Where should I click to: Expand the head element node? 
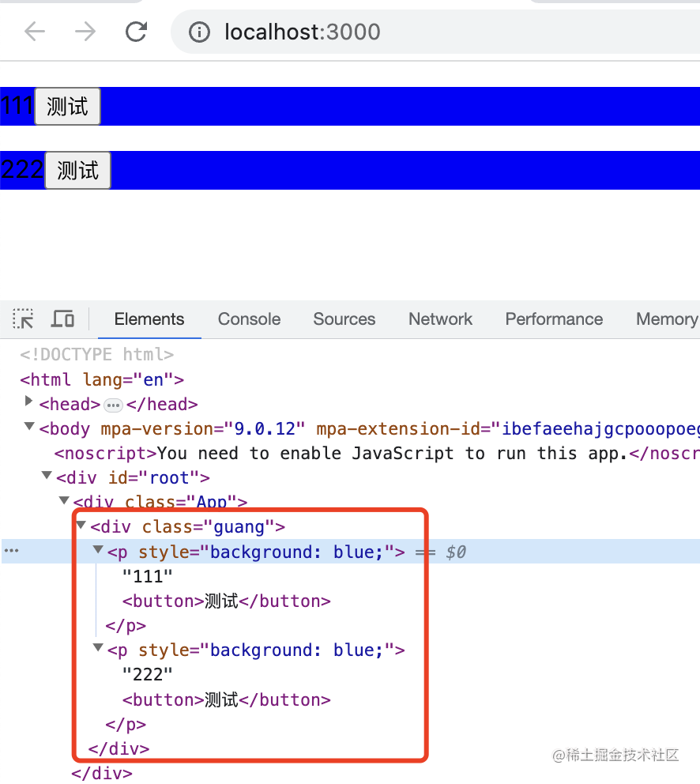click(x=28, y=401)
